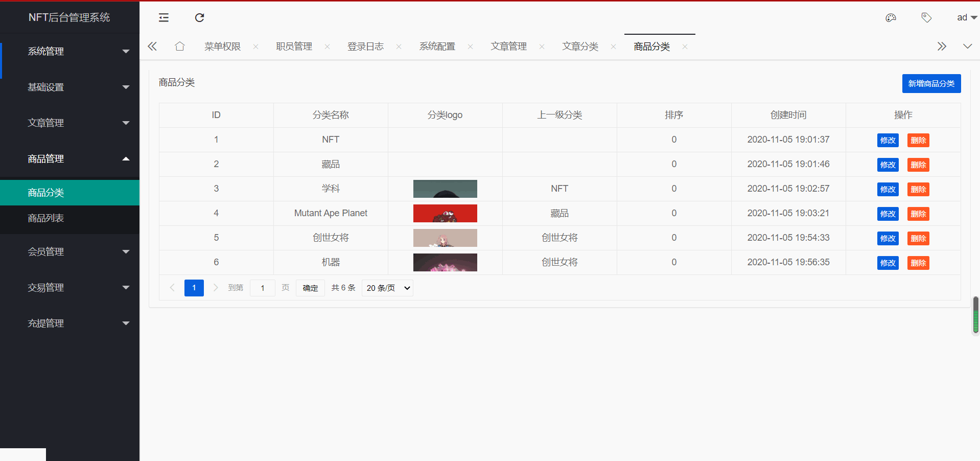Image resolution: width=980 pixels, height=461 pixels.
Task: Click the tag icon in the top bar
Action: (926, 18)
